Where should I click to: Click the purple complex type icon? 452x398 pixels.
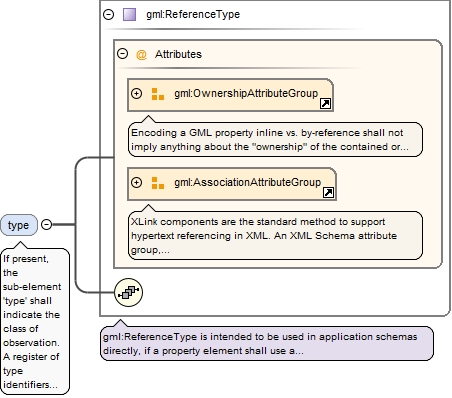(129, 14)
